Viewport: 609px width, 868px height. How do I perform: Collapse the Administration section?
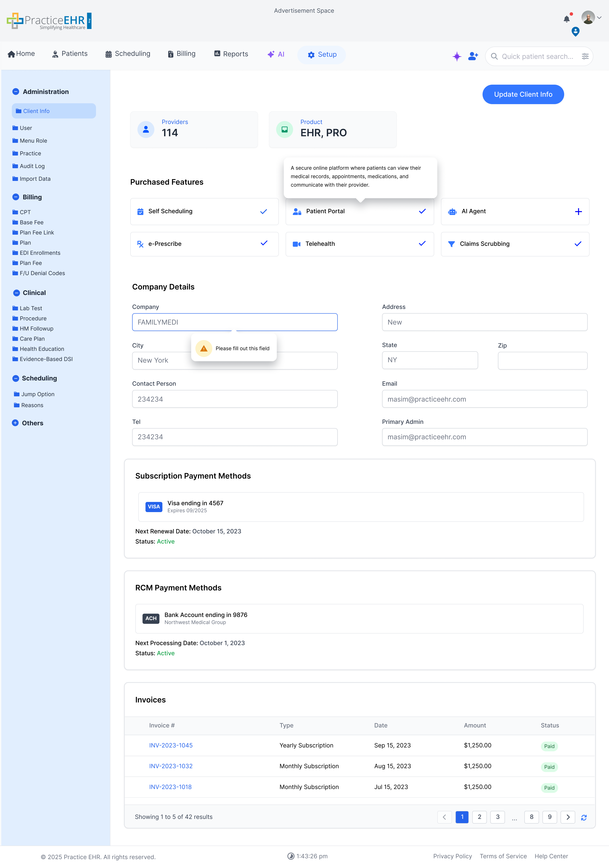click(15, 91)
